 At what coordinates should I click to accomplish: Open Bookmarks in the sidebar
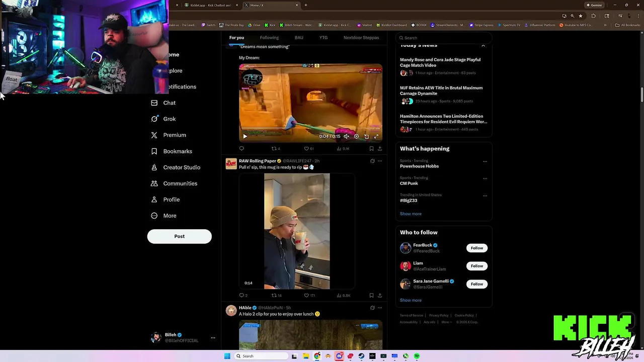(172, 151)
